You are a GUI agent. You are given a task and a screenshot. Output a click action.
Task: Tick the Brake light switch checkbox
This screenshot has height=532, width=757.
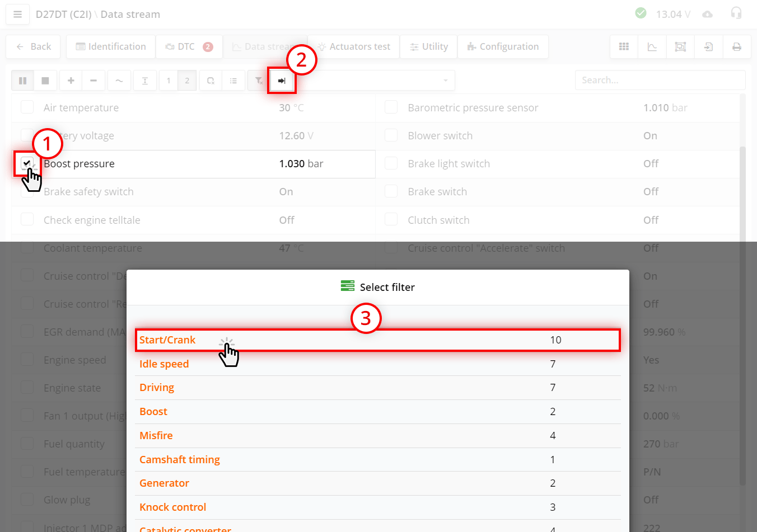coord(391,163)
